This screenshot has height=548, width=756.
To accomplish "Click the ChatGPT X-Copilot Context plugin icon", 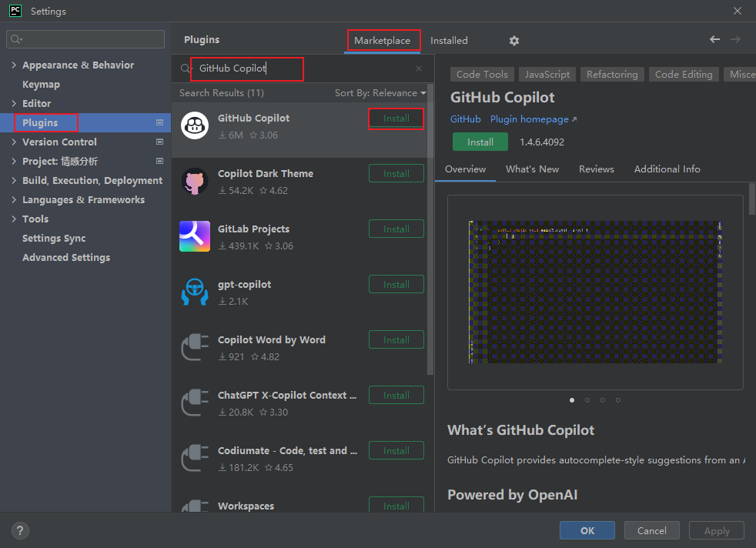I will tap(195, 403).
